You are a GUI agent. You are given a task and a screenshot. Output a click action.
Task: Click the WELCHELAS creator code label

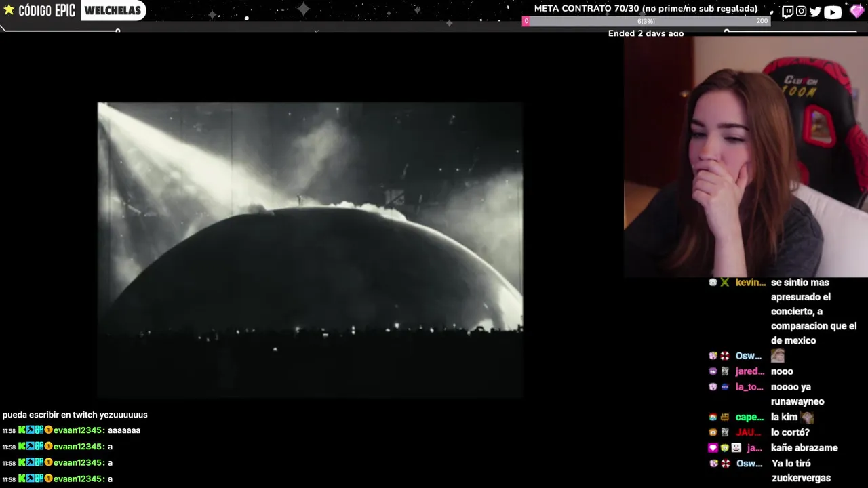[x=113, y=10]
